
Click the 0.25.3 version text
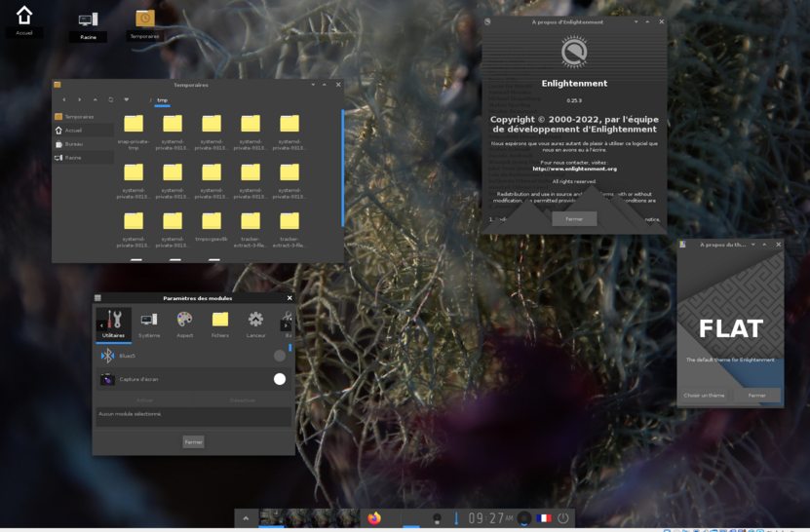tap(574, 100)
